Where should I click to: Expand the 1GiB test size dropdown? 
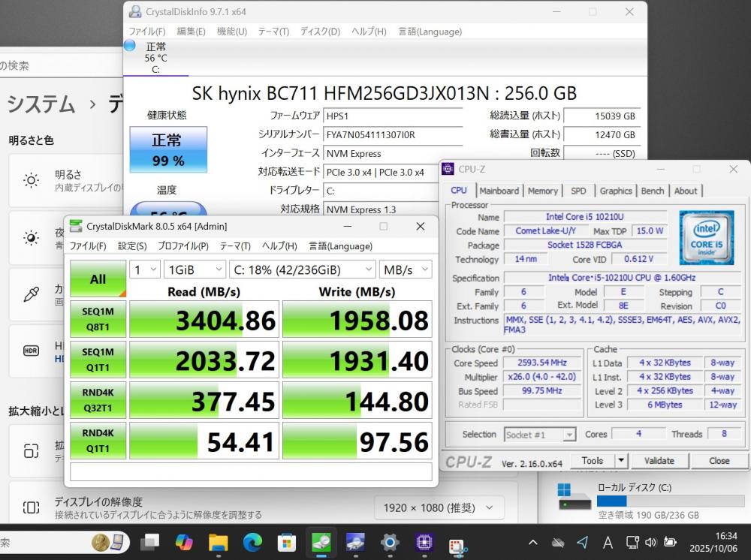[195, 269]
